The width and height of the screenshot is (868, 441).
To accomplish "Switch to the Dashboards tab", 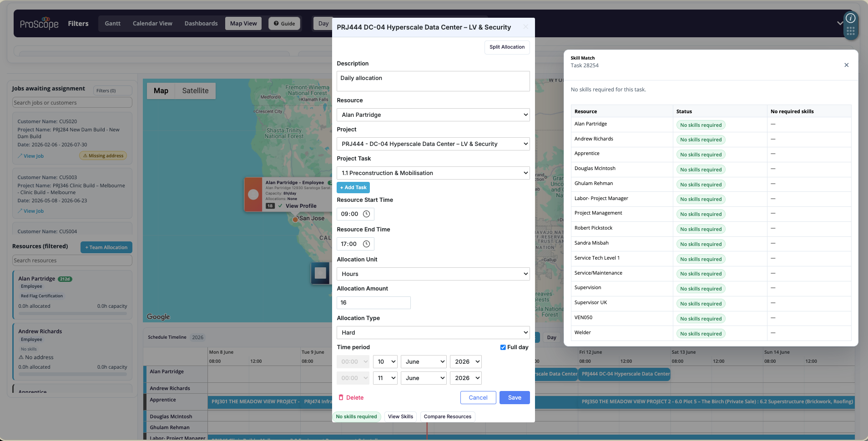I will click(x=201, y=24).
